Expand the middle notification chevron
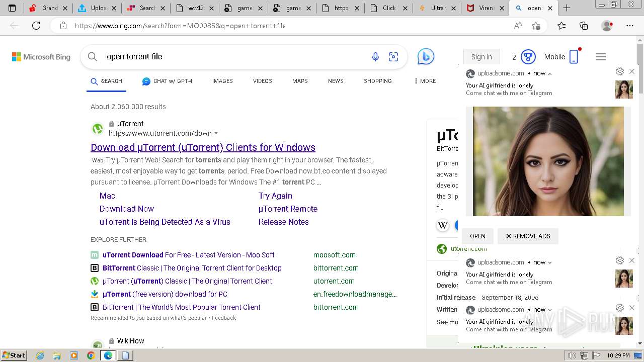The image size is (644, 362). click(x=550, y=262)
